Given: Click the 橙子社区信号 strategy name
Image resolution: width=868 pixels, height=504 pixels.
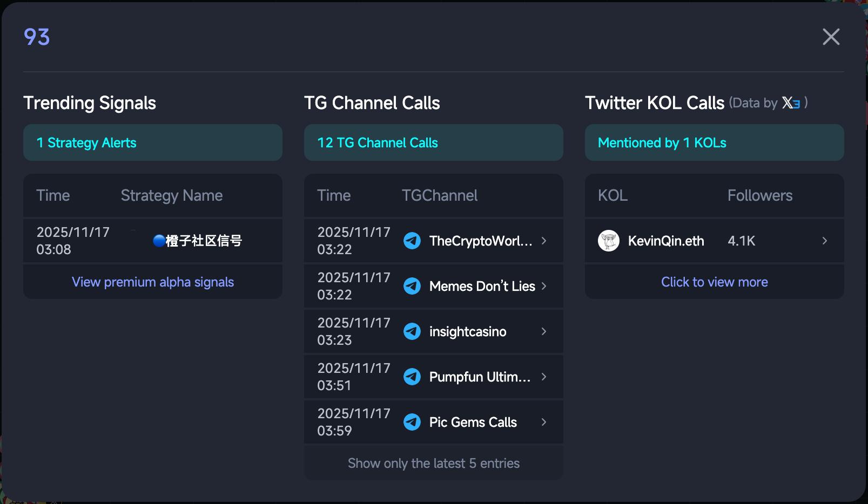Looking at the screenshot, I should (x=198, y=241).
